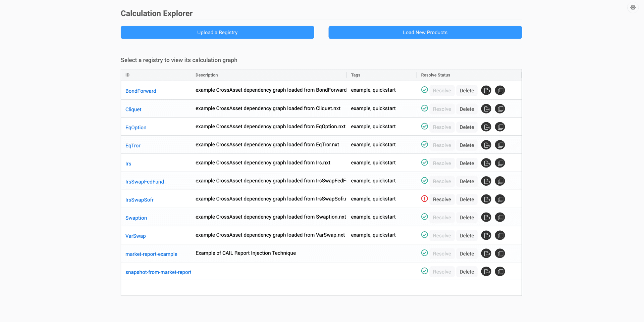Click the copy icon for snapshot-from-market-report
Screen dimensions: 644x322
pos(500,271)
